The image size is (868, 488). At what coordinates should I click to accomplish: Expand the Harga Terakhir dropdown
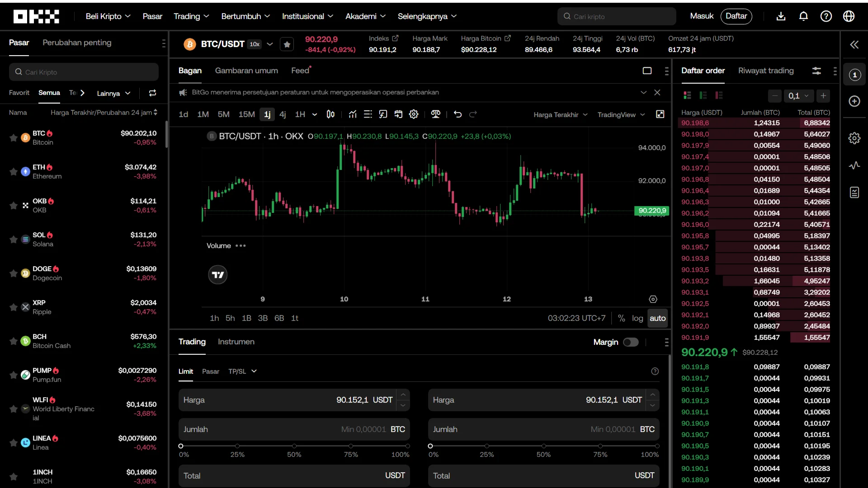point(561,115)
